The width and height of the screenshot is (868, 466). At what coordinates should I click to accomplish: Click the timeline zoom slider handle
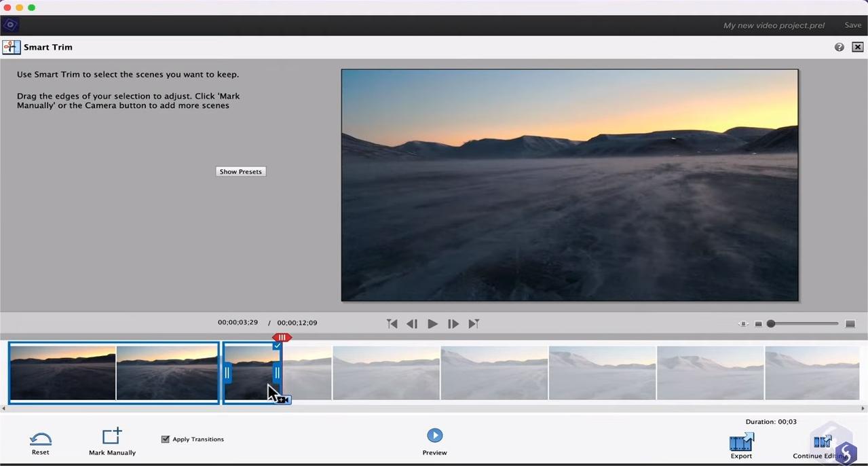(771, 324)
